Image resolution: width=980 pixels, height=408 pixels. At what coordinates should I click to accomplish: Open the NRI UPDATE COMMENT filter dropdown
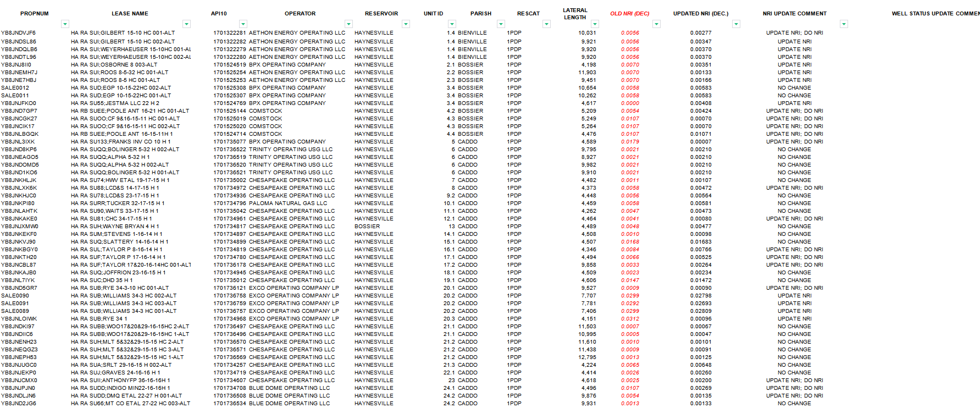point(844,24)
